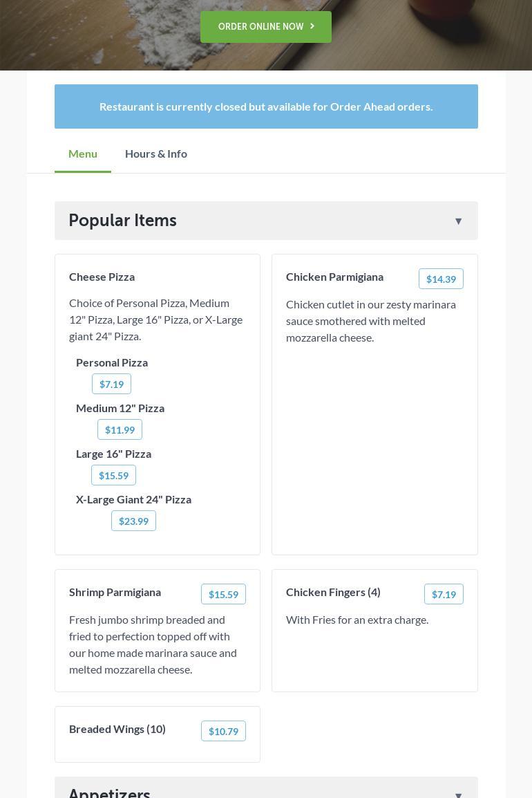Open the Chicken Parmigiana item title
Image resolution: width=532 pixels, height=798 pixels.
point(334,277)
